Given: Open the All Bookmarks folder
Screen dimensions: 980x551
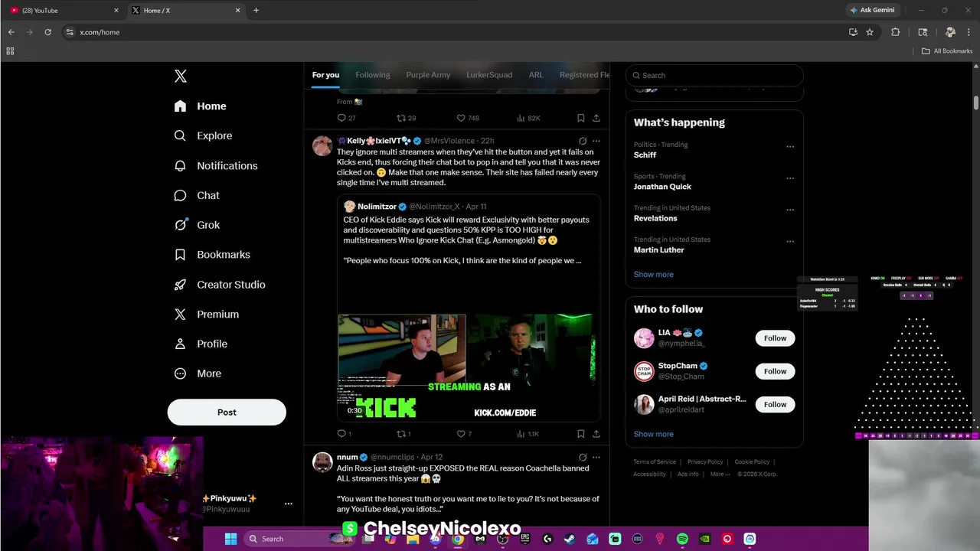Looking at the screenshot, I should pyautogui.click(x=947, y=51).
